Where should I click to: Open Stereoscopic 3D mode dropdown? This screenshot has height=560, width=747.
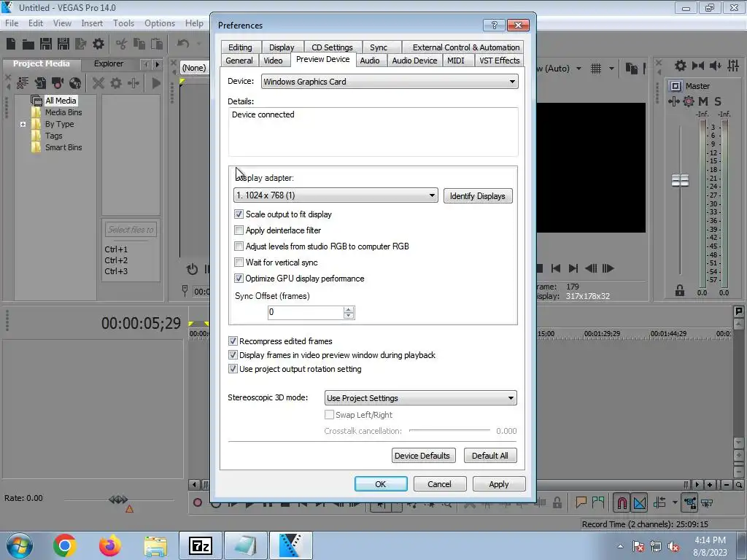420,398
